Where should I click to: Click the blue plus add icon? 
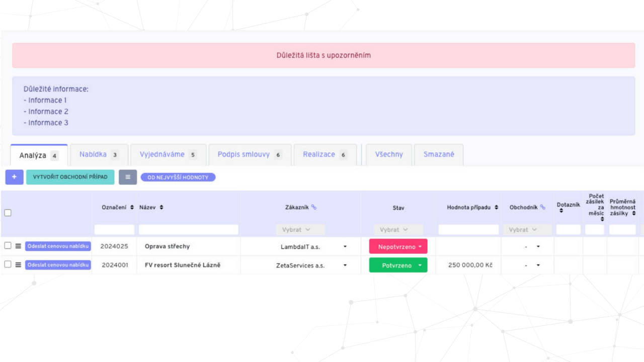point(14,177)
